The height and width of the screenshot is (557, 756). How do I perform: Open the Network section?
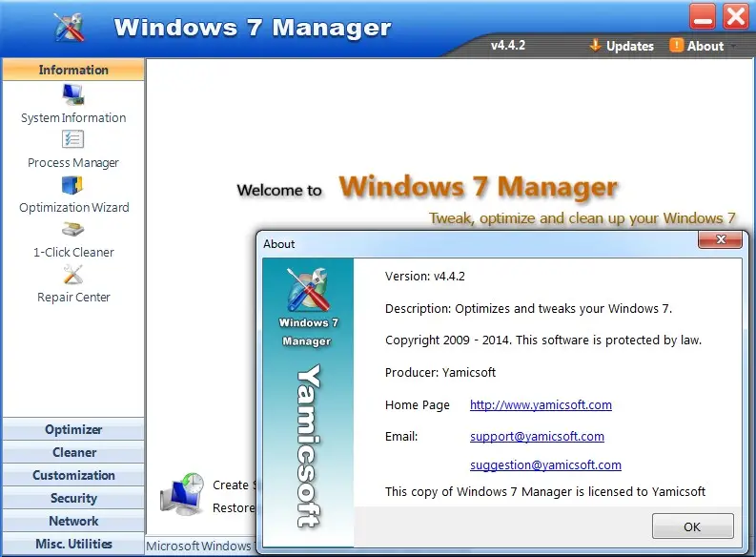[73, 521]
